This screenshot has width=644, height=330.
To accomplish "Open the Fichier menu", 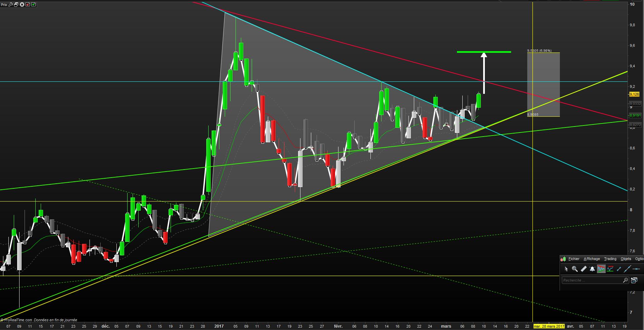I will click(574, 259).
